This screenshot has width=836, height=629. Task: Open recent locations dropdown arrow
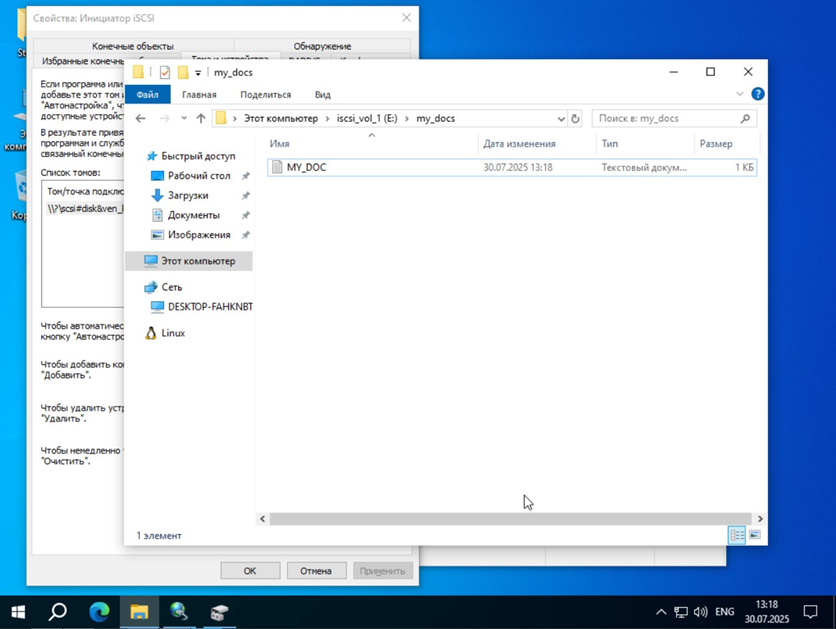tap(184, 118)
